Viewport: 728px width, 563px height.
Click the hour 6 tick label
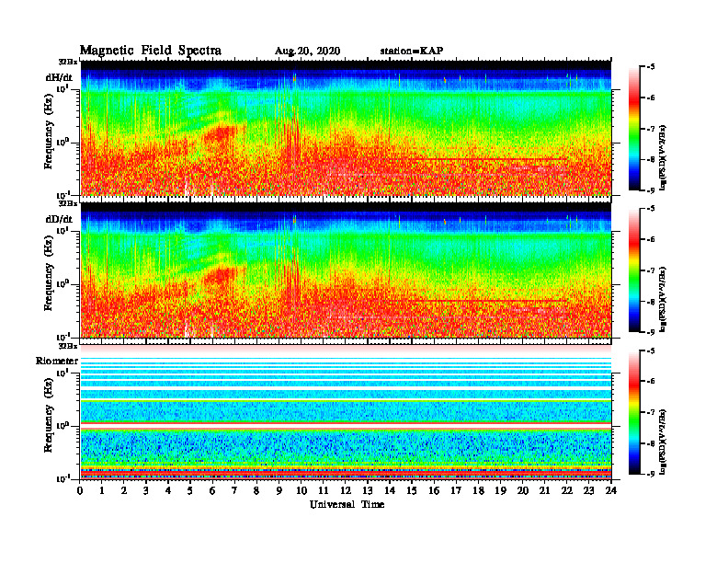coord(212,490)
